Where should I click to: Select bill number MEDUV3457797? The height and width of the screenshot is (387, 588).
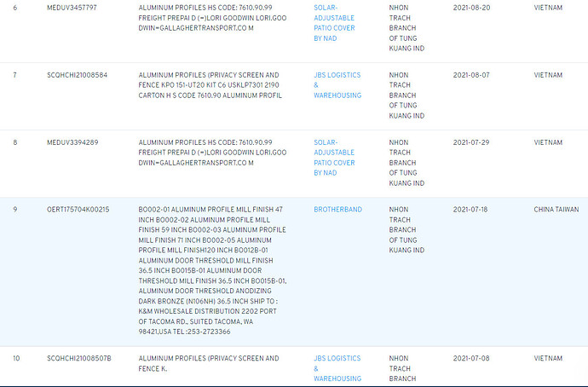[72, 8]
